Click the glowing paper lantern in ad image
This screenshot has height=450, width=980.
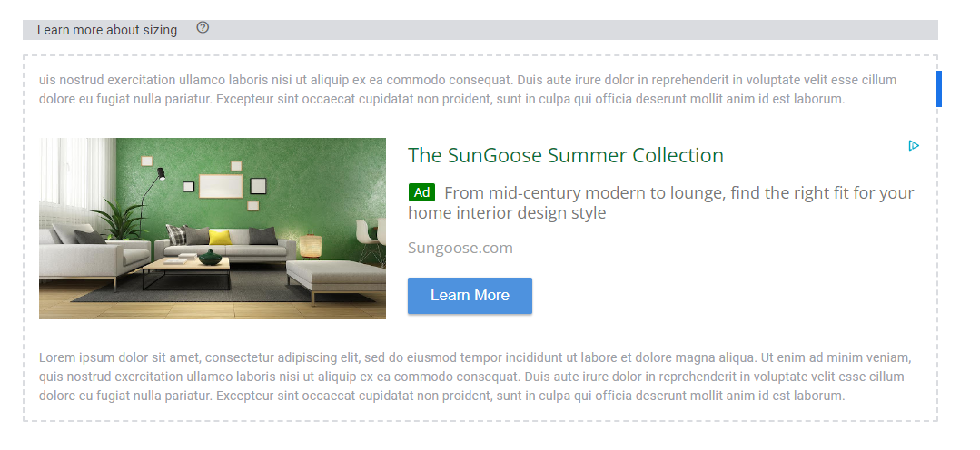click(x=310, y=243)
